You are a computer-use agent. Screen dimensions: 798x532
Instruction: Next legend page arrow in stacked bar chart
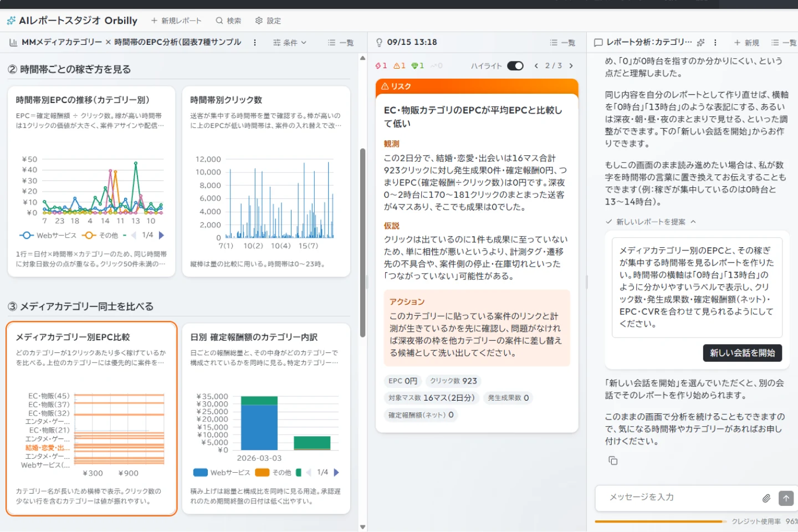click(336, 473)
